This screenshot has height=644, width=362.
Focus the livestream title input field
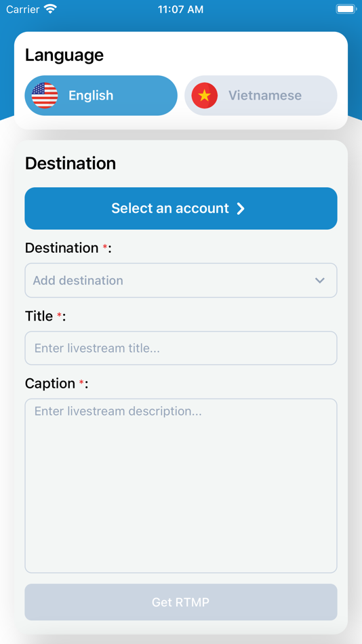tap(181, 348)
